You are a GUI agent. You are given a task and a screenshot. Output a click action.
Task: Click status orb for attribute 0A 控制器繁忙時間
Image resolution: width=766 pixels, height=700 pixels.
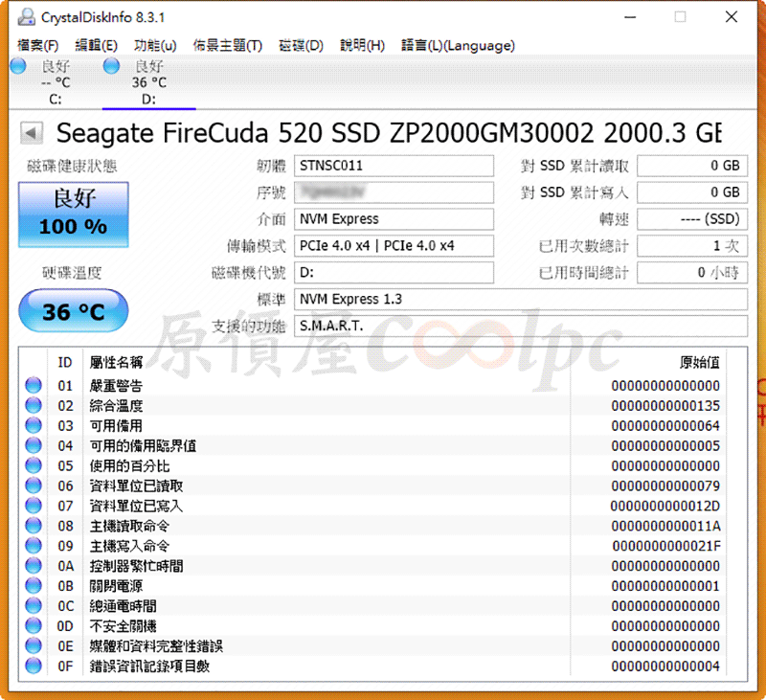[x=34, y=566]
